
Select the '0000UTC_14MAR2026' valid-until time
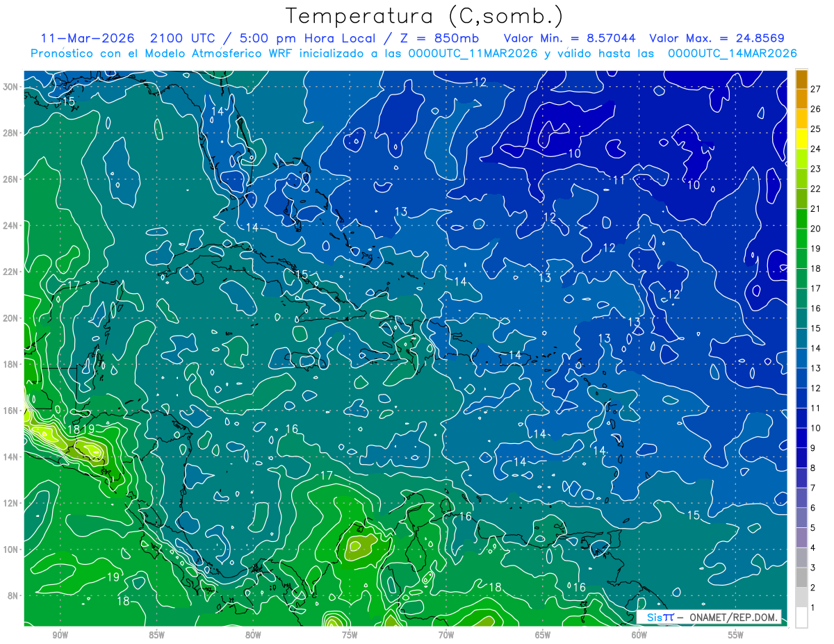[732, 53]
